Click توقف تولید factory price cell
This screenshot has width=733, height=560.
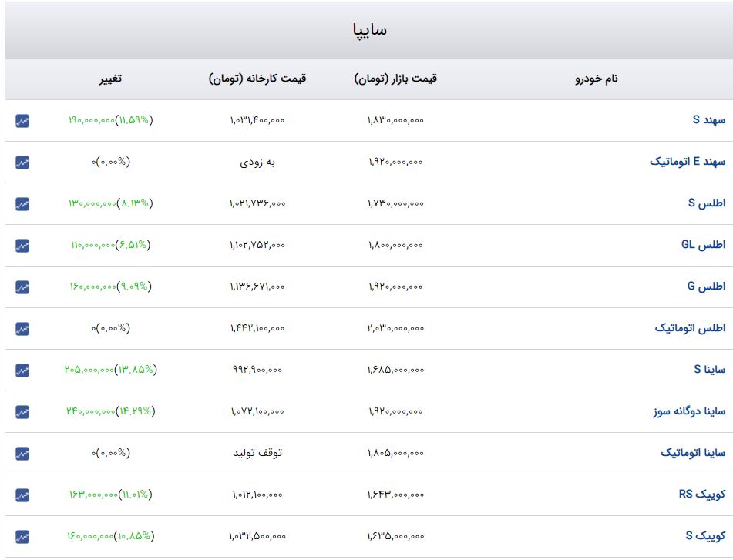tap(257, 453)
